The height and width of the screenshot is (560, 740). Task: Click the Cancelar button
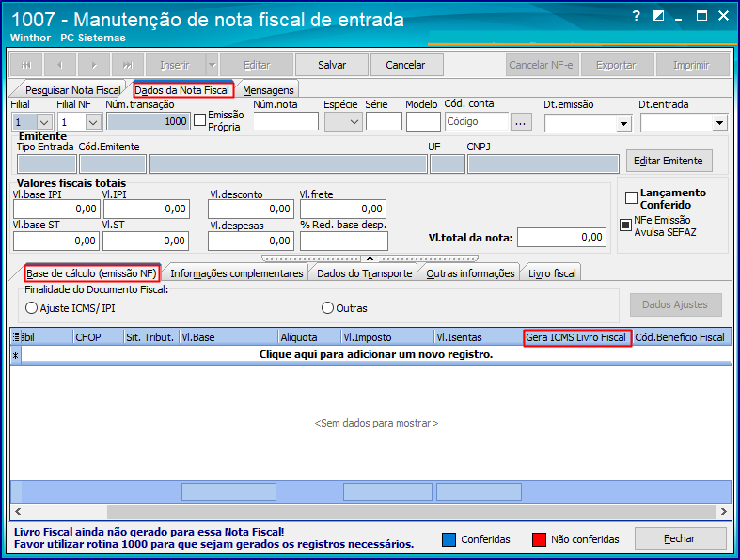pos(405,65)
